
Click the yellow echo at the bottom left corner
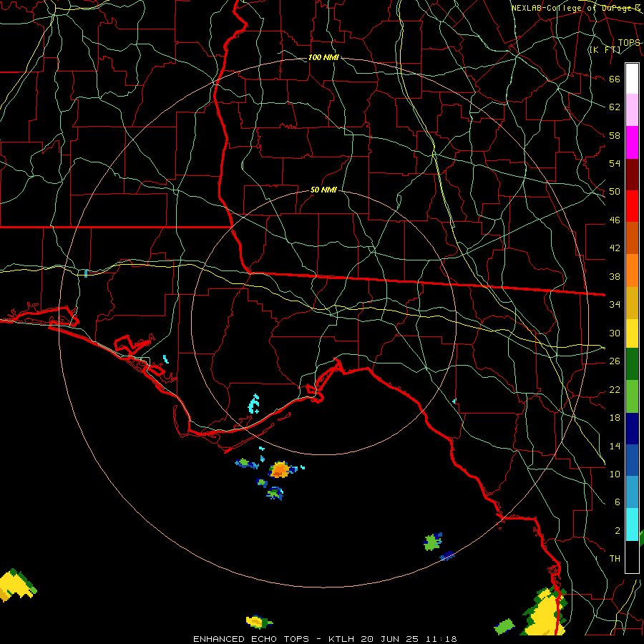(x=16, y=585)
